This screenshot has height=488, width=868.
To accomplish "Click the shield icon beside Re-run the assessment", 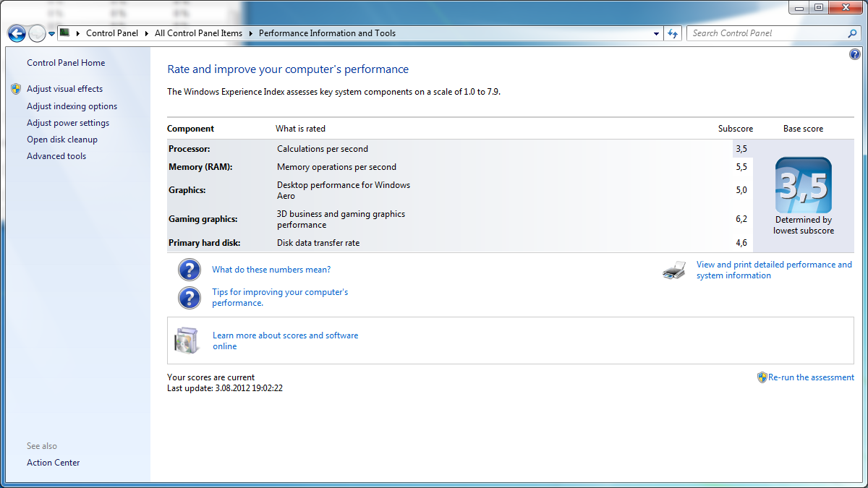I will [x=762, y=377].
